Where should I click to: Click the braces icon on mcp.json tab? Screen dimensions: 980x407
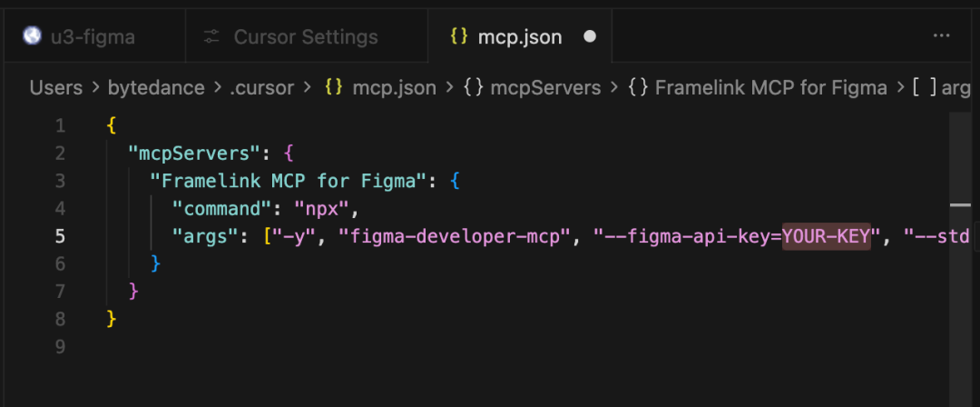tap(459, 37)
